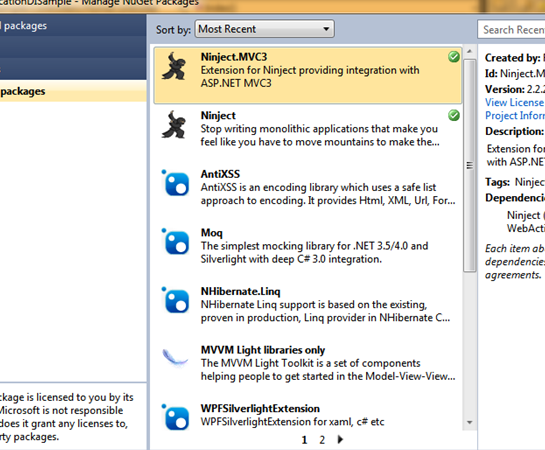545x450 pixels.
Task: Select the AntiXSS package title
Action: tap(220, 174)
